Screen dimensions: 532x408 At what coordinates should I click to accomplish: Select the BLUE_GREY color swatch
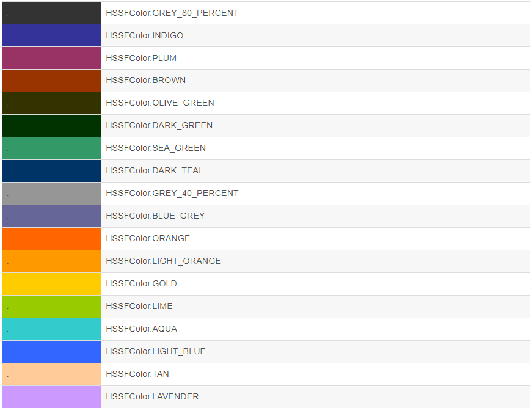point(51,216)
